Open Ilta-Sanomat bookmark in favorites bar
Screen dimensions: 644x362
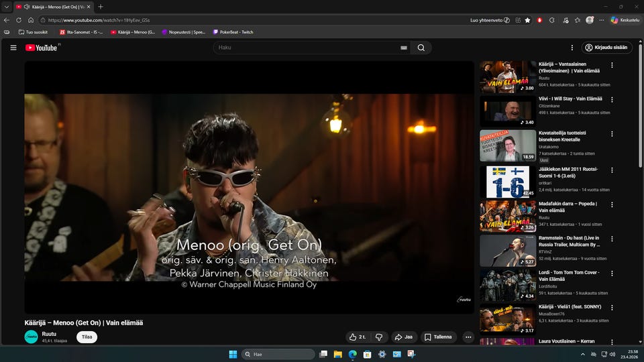point(80,32)
